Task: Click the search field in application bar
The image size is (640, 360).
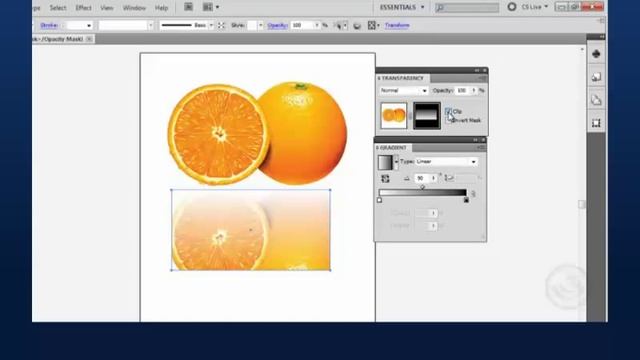Action: [x=467, y=7]
